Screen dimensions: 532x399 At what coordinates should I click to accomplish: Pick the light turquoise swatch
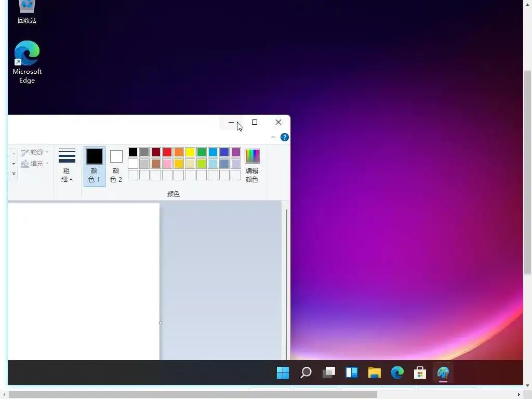click(x=213, y=164)
